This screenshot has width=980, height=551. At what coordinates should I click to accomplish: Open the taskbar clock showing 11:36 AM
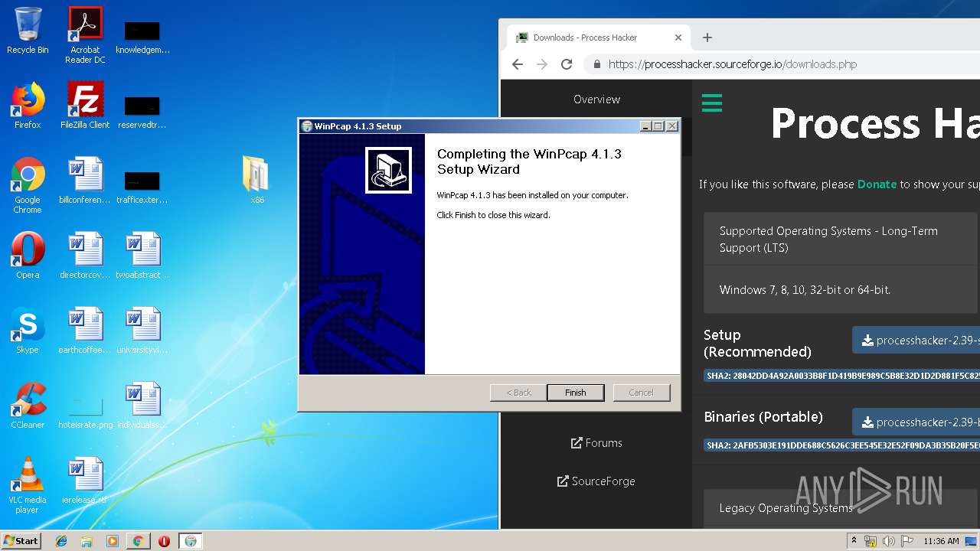(941, 541)
